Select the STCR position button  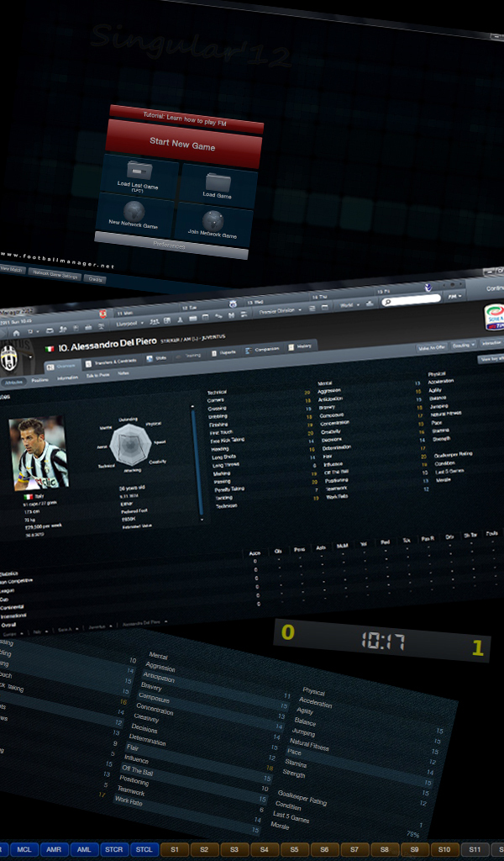(114, 849)
